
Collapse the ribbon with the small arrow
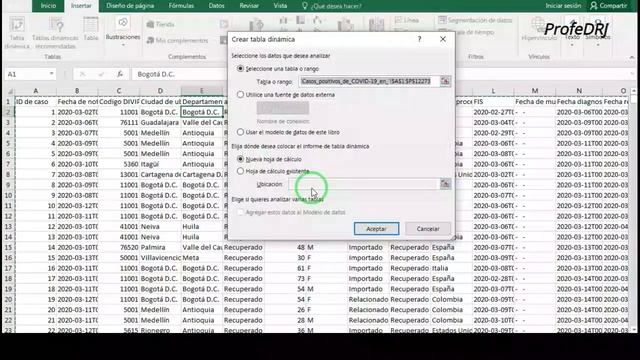tap(632, 58)
